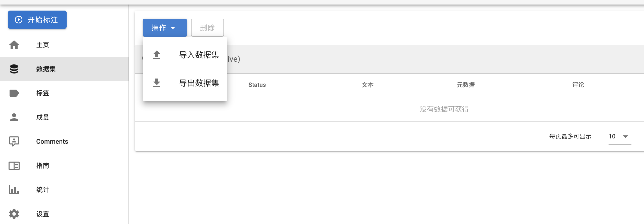The width and height of the screenshot is (644, 224).
Task: Click the guide book icon
Action: pos(14,166)
